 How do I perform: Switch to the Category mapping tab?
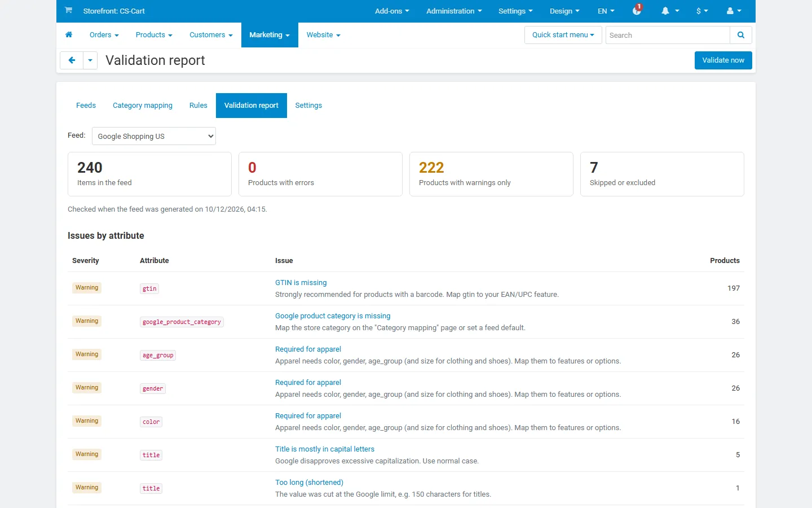click(143, 106)
